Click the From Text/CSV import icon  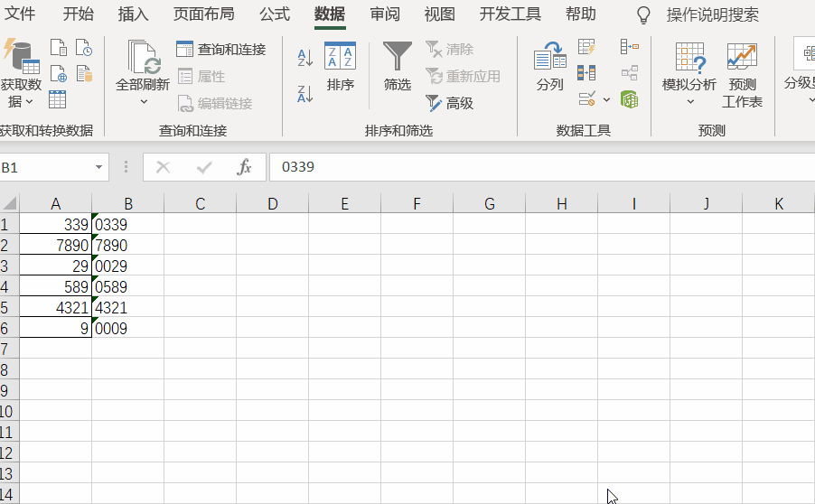click(x=58, y=47)
